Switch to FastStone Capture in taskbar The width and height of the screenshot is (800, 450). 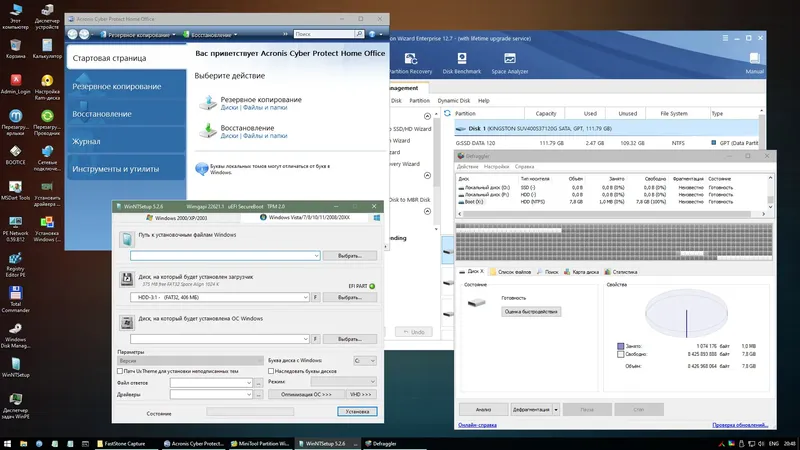(x=126, y=444)
